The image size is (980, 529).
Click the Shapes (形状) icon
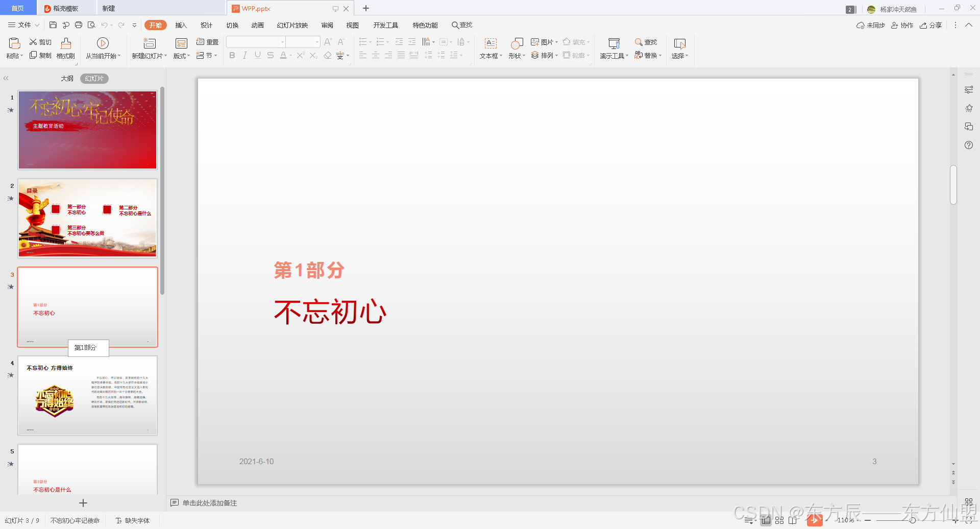(x=517, y=43)
